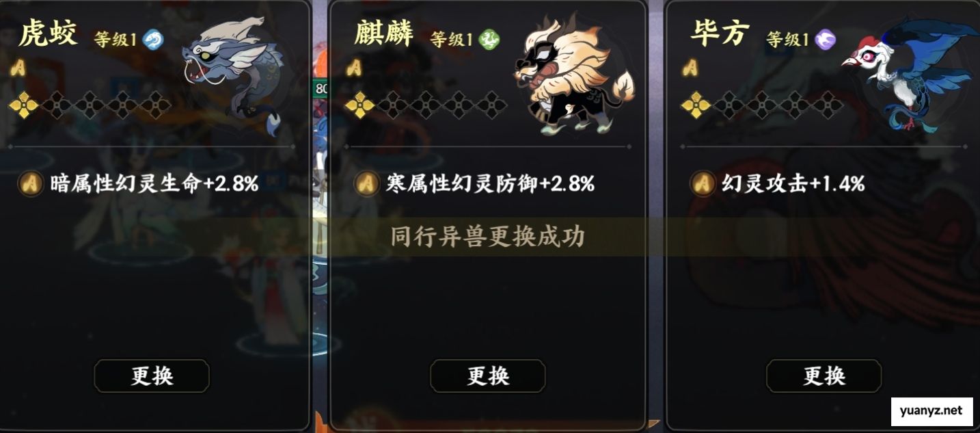Click the A rank icon under 虎蛟 name

tap(18, 67)
